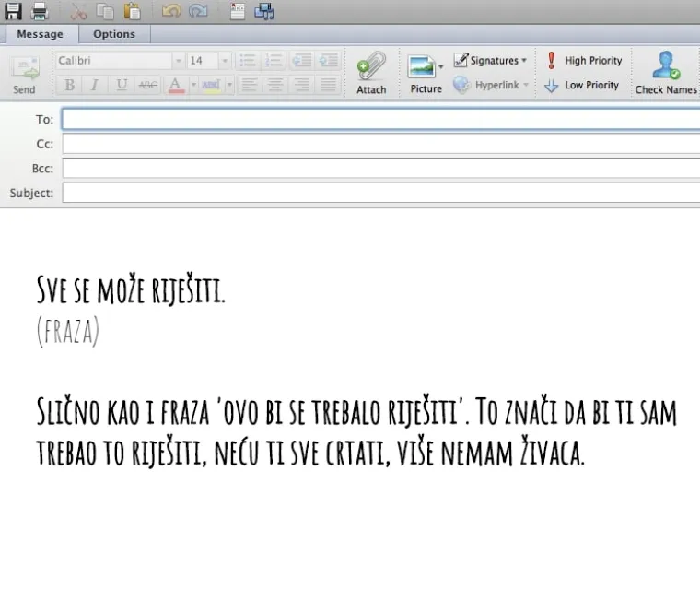Click the Send email icon
700x601 pixels.
pos(24,74)
